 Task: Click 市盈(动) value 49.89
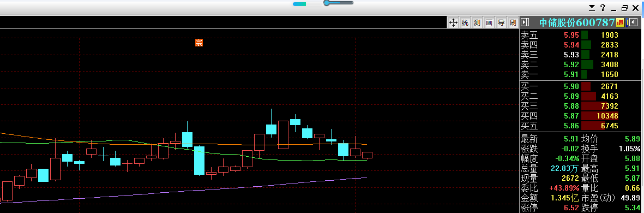pos(630,198)
